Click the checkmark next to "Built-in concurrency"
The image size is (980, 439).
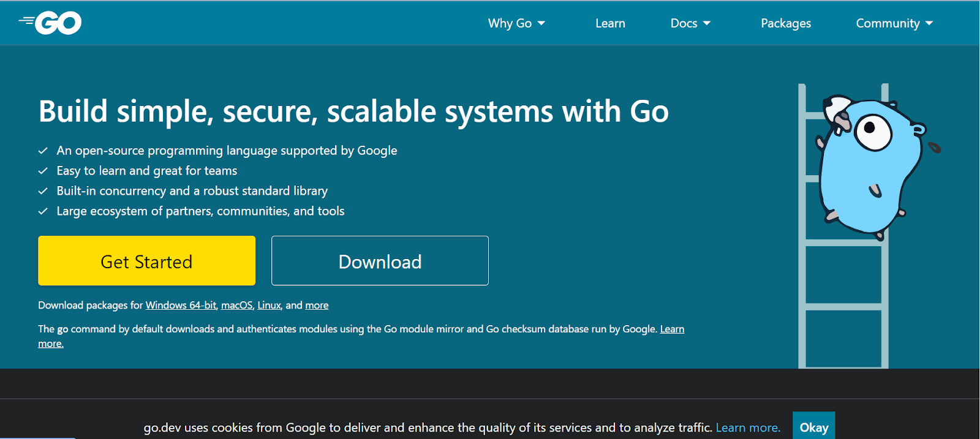click(x=43, y=191)
